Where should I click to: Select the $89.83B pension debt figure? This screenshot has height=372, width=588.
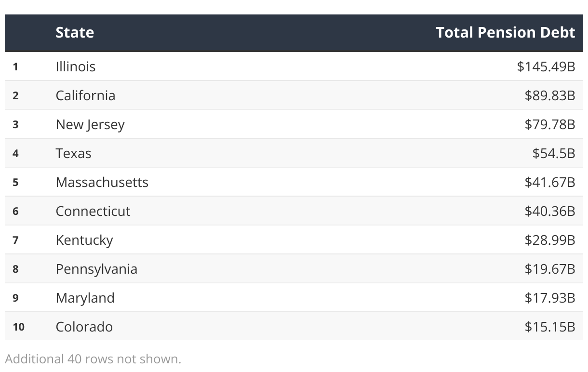[549, 95]
